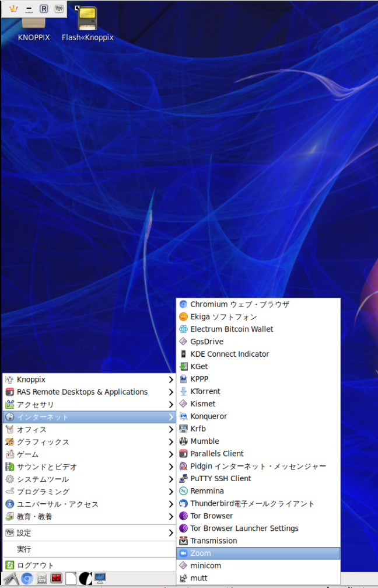The width and height of the screenshot is (378, 588).
Task: Open the Flash«Knoppix desktop shortcut
Action: (x=87, y=23)
